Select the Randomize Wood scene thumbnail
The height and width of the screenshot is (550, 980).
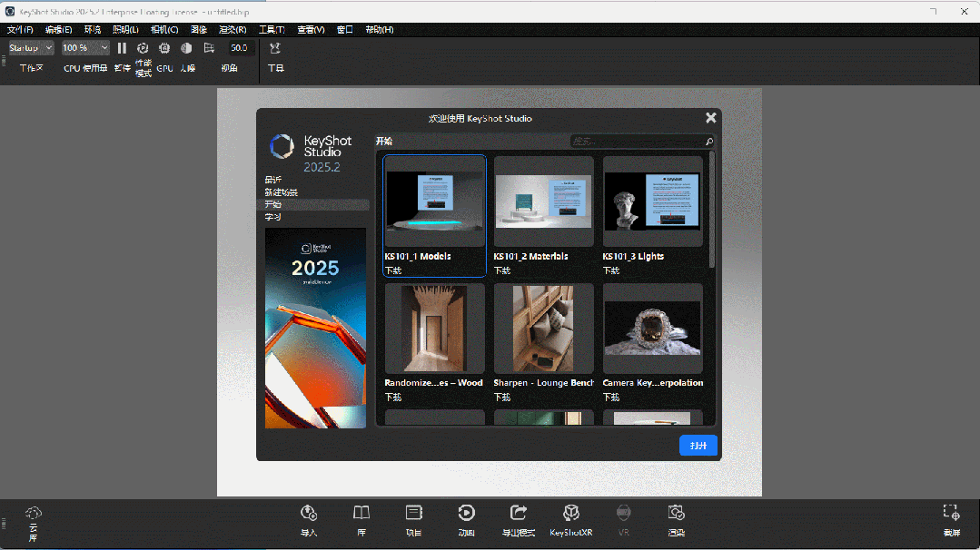click(x=434, y=329)
